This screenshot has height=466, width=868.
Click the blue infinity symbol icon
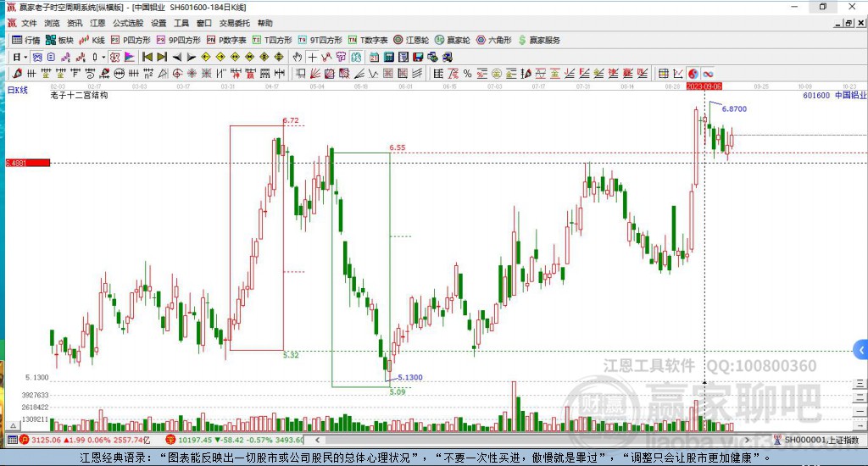click(x=708, y=74)
